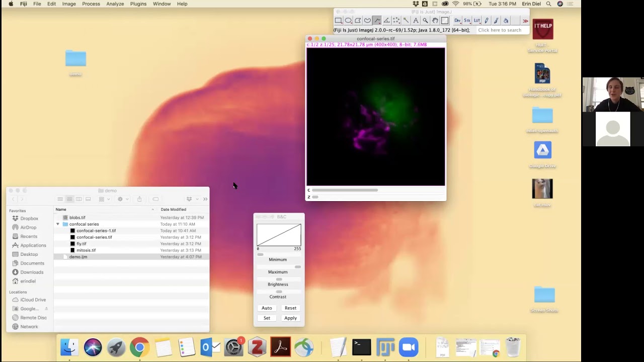Open Downloads in Finder sidebar

32,273
